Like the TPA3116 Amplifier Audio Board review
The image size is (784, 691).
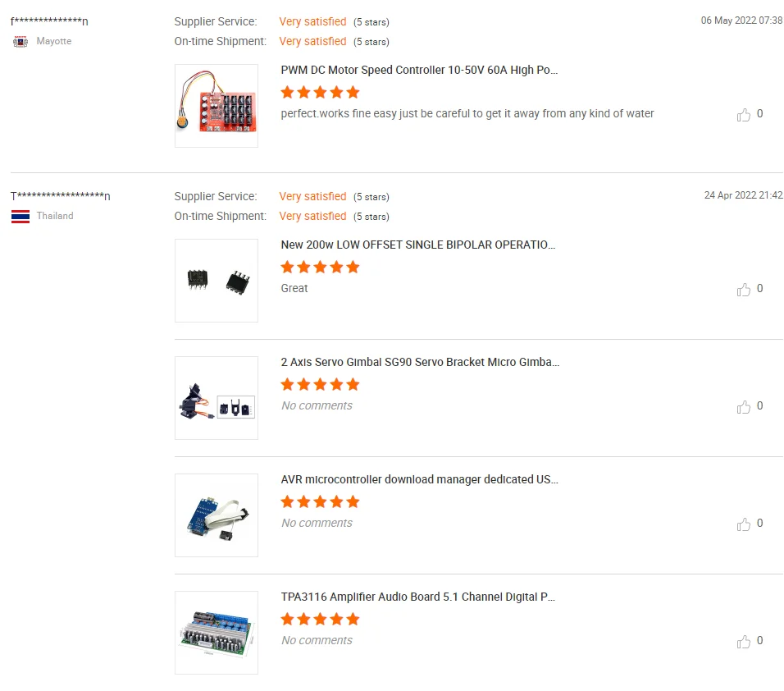[744, 642]
